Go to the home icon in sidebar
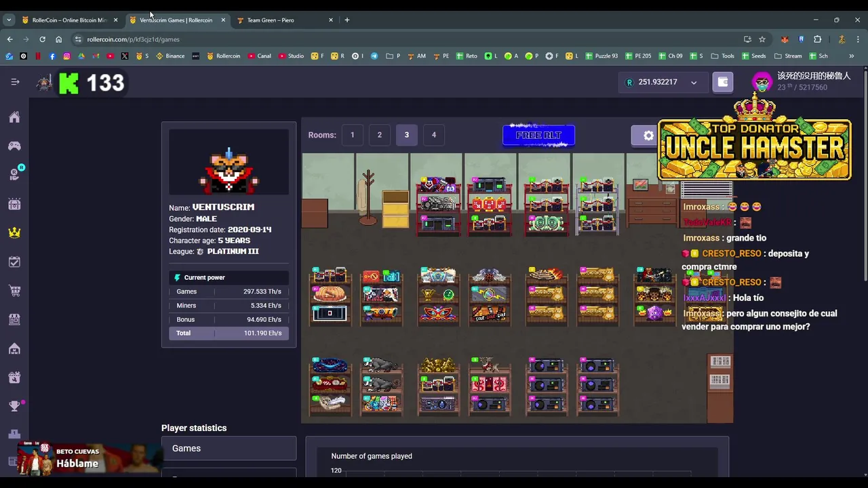Screen dimensions: 868x488 [14, 117]
